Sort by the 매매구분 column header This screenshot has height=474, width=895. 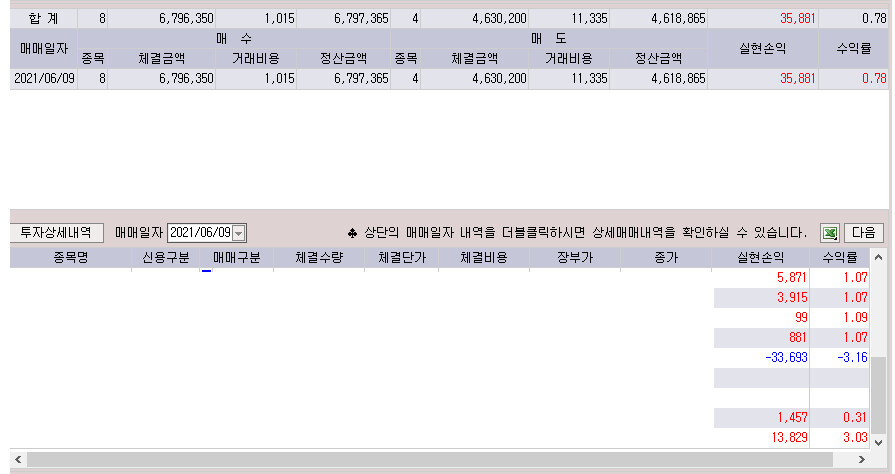(x=236, y=258)
